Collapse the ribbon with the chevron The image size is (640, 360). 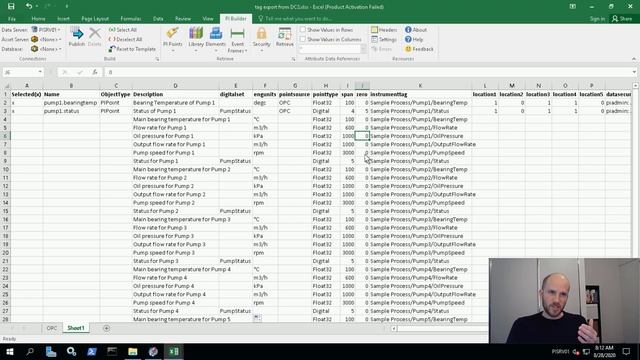634,59
